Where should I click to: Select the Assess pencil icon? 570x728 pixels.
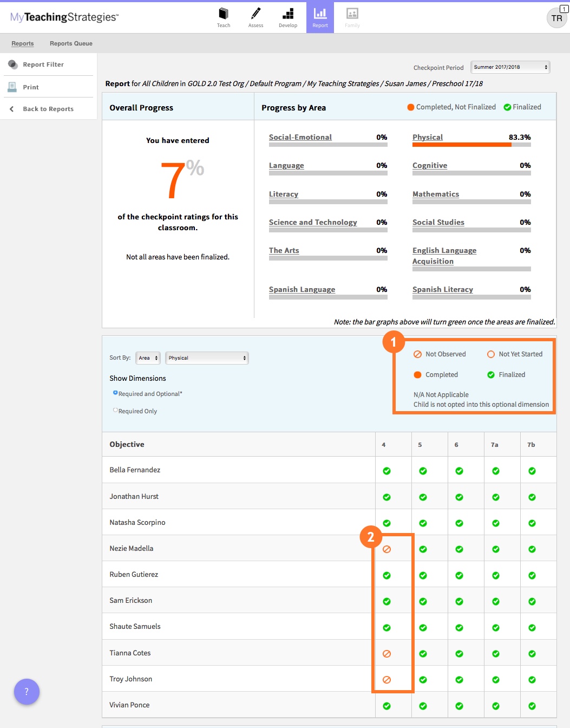coord(255,14)
